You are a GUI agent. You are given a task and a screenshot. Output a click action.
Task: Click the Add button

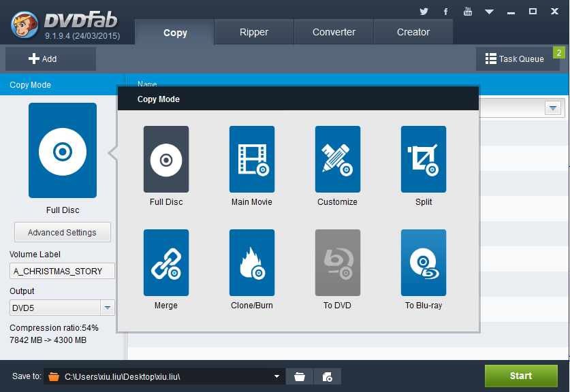(50, 59)
